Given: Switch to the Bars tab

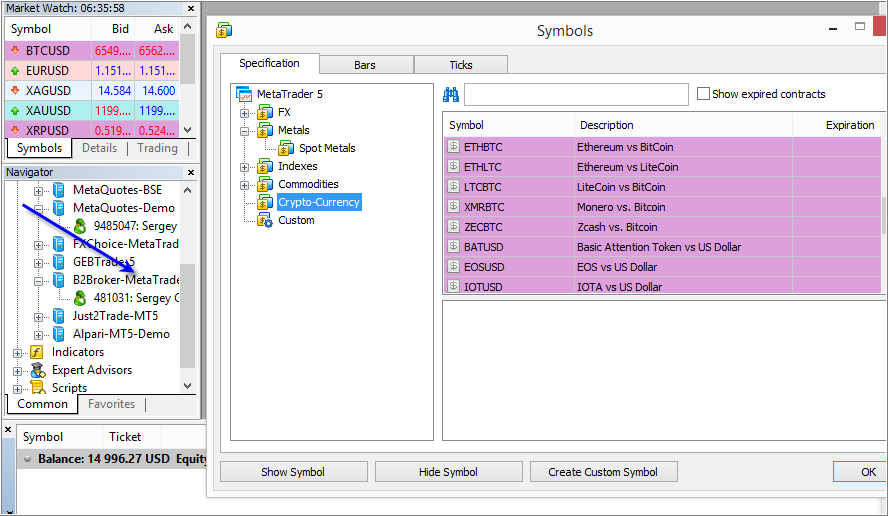Looking at the screenshot, I should click(365, 65).
